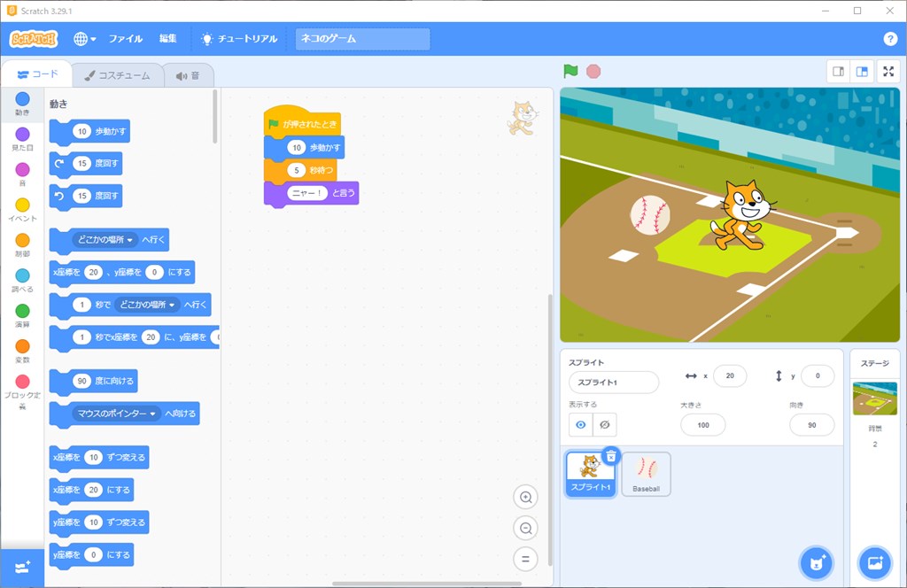Click the 5秒待つ block in script
The height and width of the screenshot is (588, 907).
click(300, 170)
